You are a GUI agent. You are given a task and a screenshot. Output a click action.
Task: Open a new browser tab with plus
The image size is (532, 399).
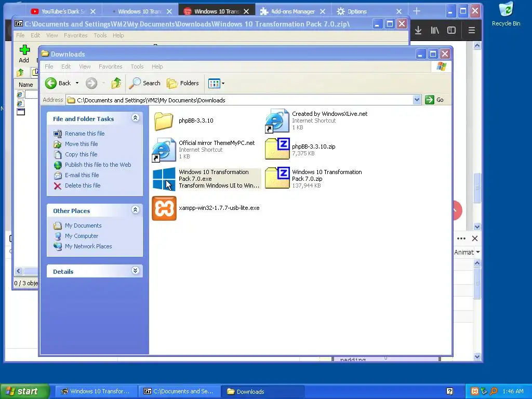click(417, 11)
